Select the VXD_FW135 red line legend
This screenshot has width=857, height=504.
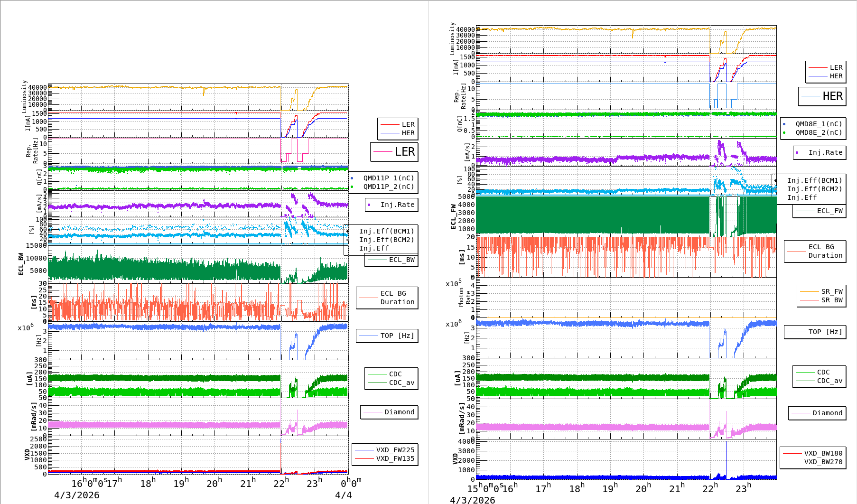pos(385,458)
